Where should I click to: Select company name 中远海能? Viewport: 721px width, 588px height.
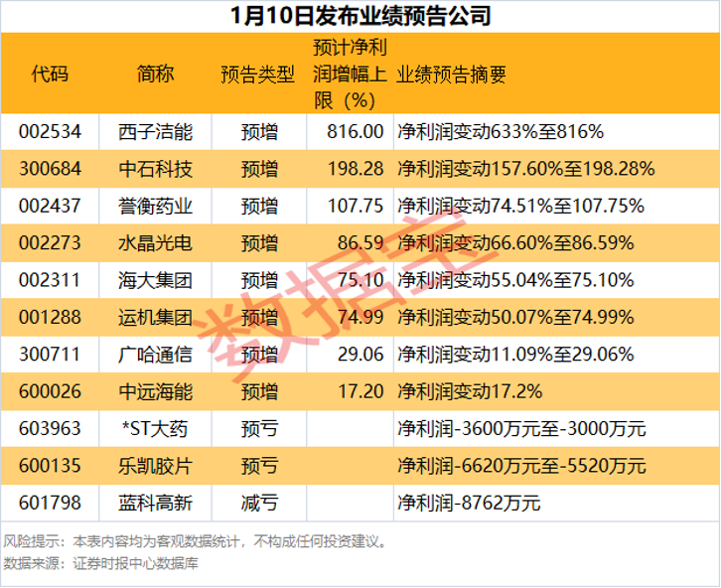[x=155, y=392]
